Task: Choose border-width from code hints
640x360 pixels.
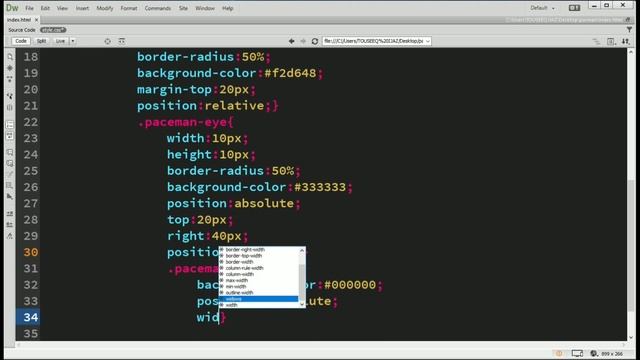Action: tap(259, 262)
